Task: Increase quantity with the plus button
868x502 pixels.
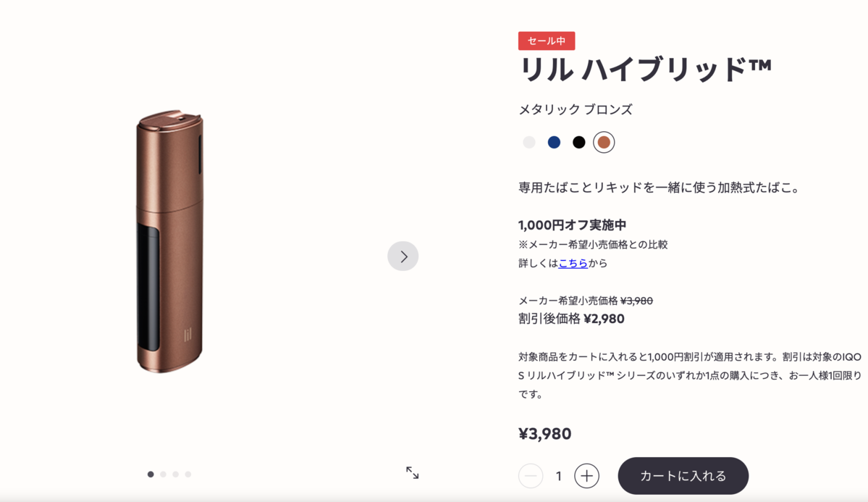Action: coord(586,476)
